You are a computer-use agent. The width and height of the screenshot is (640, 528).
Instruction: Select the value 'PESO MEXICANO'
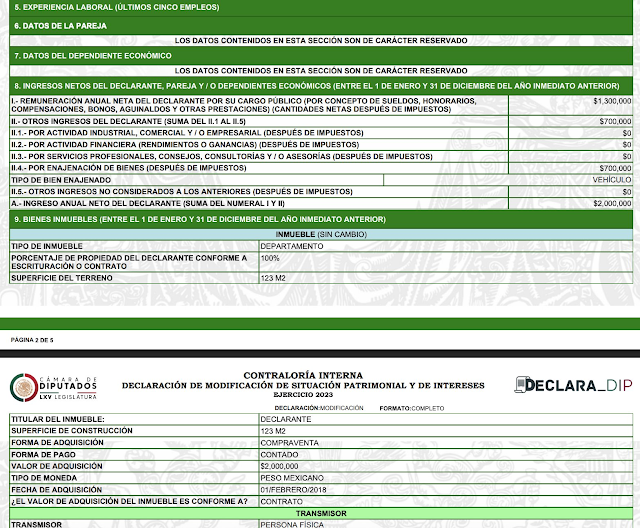coord(292,478)
